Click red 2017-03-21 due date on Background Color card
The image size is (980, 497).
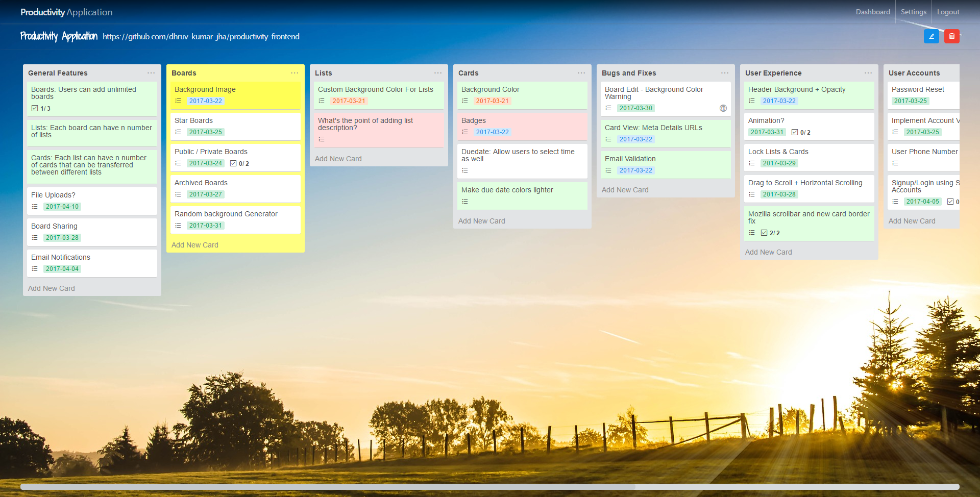pos(493,101)
